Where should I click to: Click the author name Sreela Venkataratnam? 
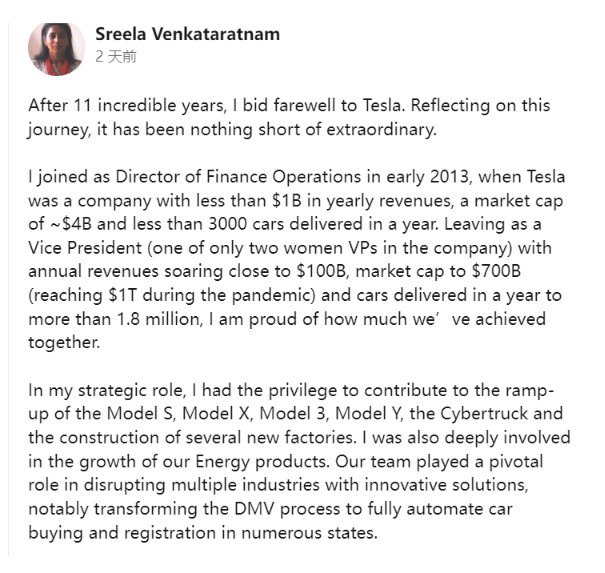coord(188,34)
